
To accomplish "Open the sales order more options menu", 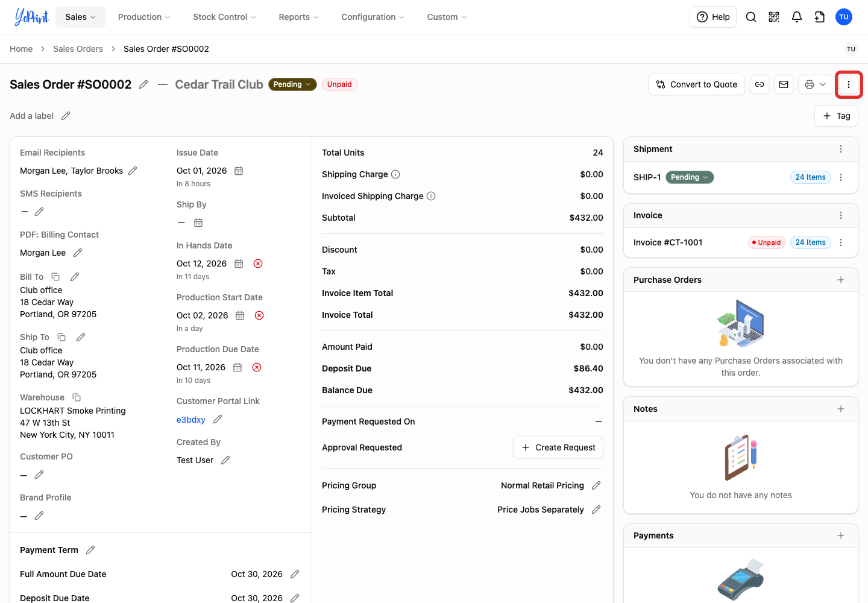I will pyautogui.click(x=849, y=84).
